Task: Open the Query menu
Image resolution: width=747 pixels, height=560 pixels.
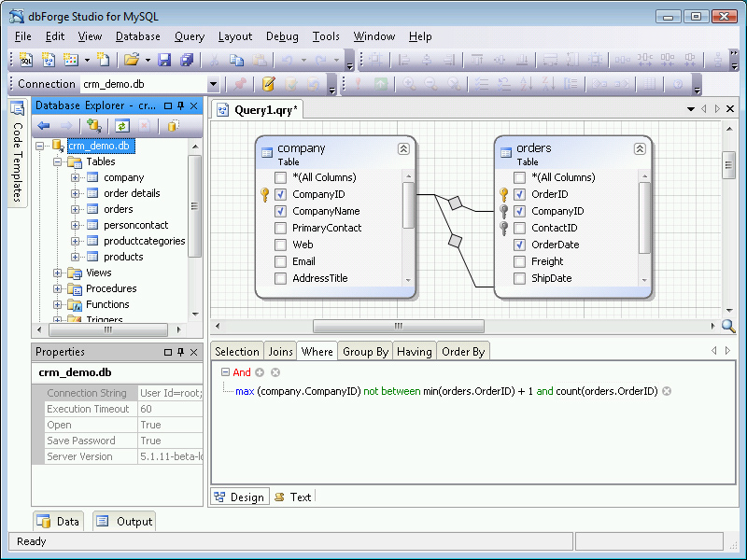Action: (190, 36)
